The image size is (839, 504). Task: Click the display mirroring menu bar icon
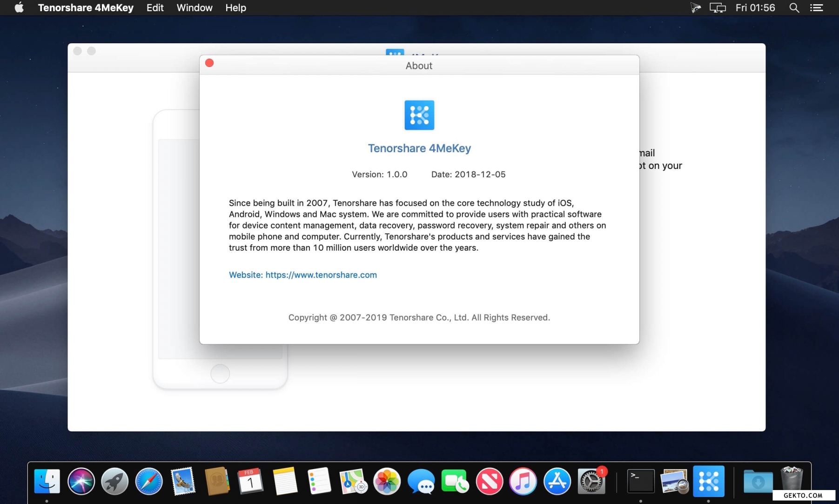pos(718,7)
